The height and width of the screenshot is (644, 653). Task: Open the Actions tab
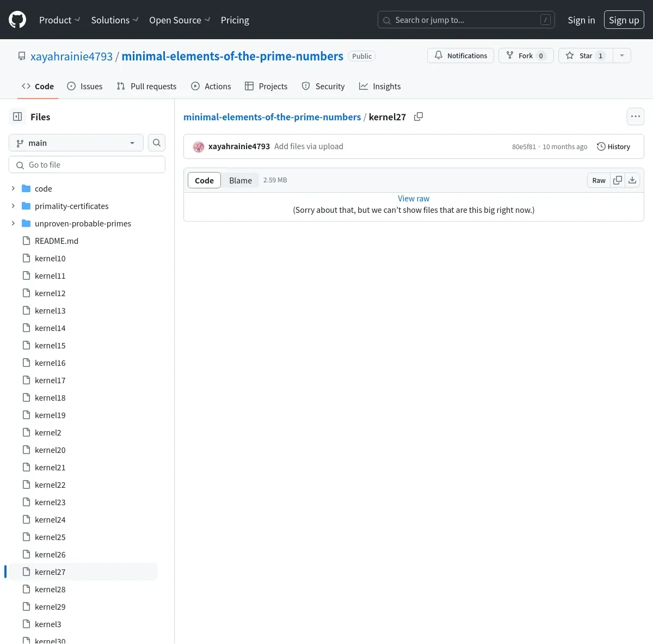(x=211, y=86)
